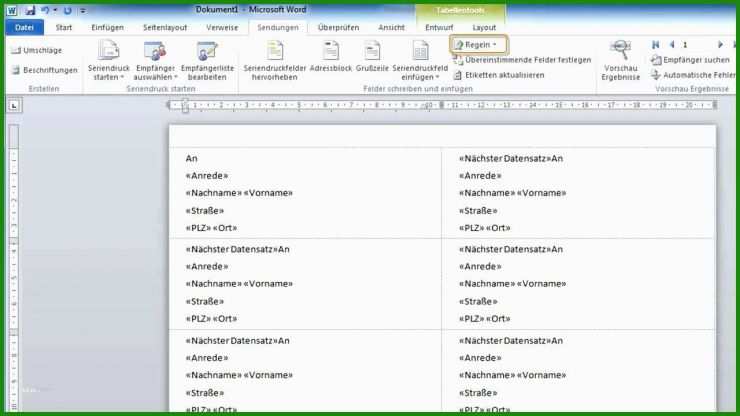The width and height of the screenshot is (740, 416).
Task: Click Empfängerliste bearbeiten
Action: (x=207, y=60)
